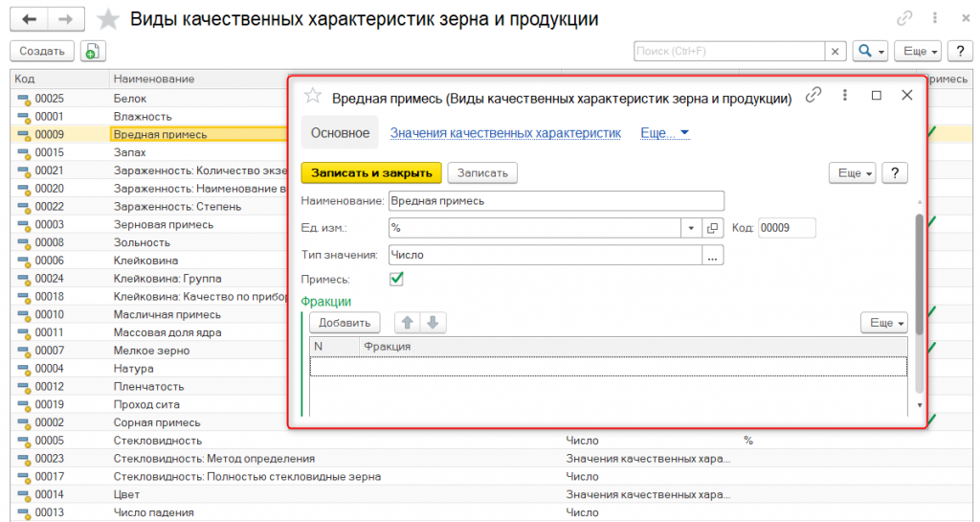Image resolution: width=980 pixels, height=522 pixels.
Task: Open the Еще menu in Фракции section
Action: pyautogui.click(x=884, y=323)
